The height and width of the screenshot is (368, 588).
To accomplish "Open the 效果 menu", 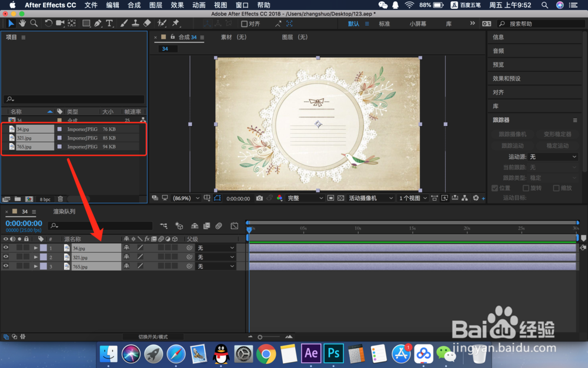I will tap(177, 5).
